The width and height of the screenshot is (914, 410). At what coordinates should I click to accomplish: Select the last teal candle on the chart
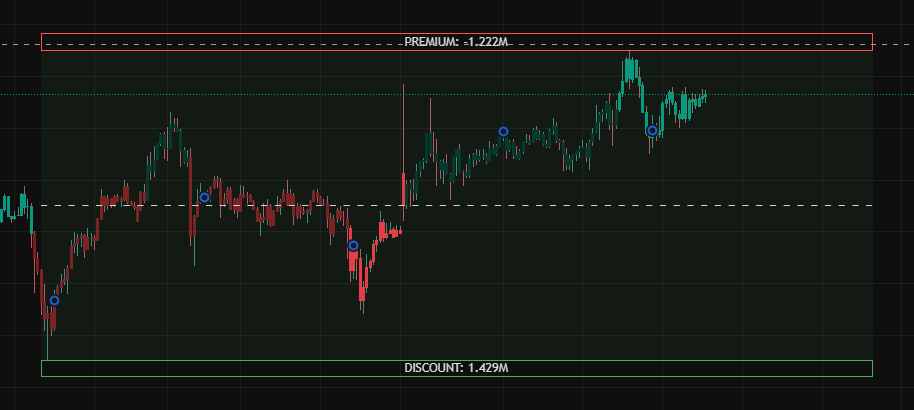click(705, 96)
